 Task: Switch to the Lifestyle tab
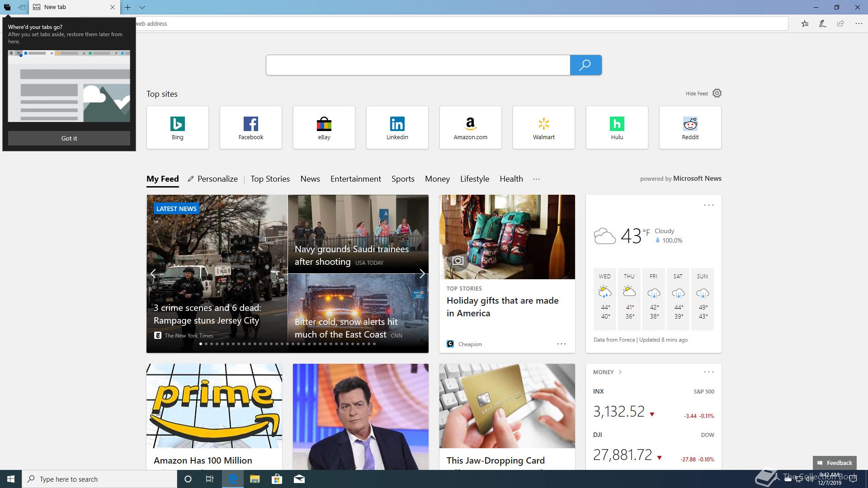click(x=475, y=179)
